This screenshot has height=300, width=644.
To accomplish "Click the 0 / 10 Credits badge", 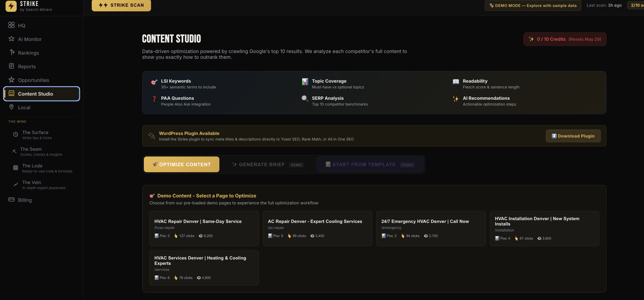I will tap(565, 39).
